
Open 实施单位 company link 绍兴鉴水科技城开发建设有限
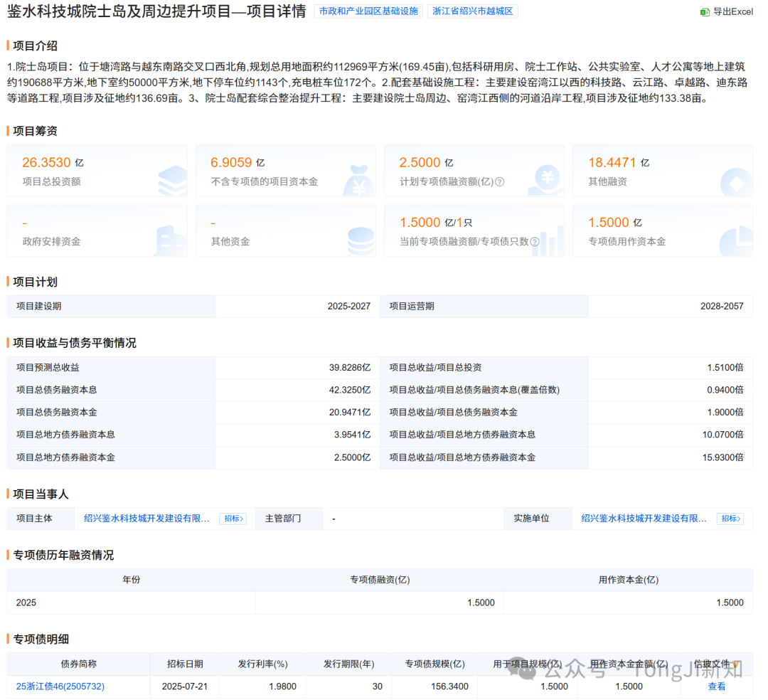click(644, 519)
